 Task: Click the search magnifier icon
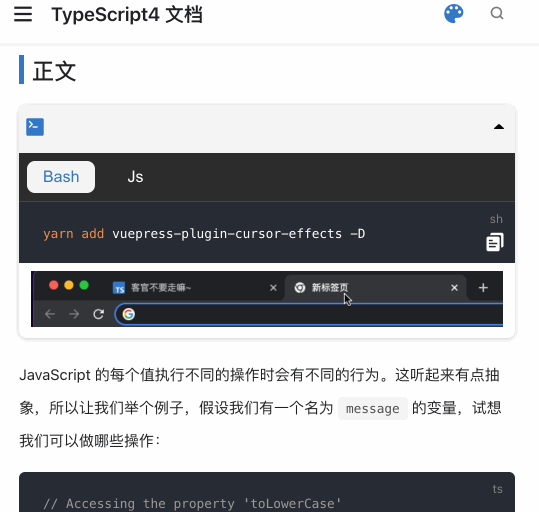(497, 14)
